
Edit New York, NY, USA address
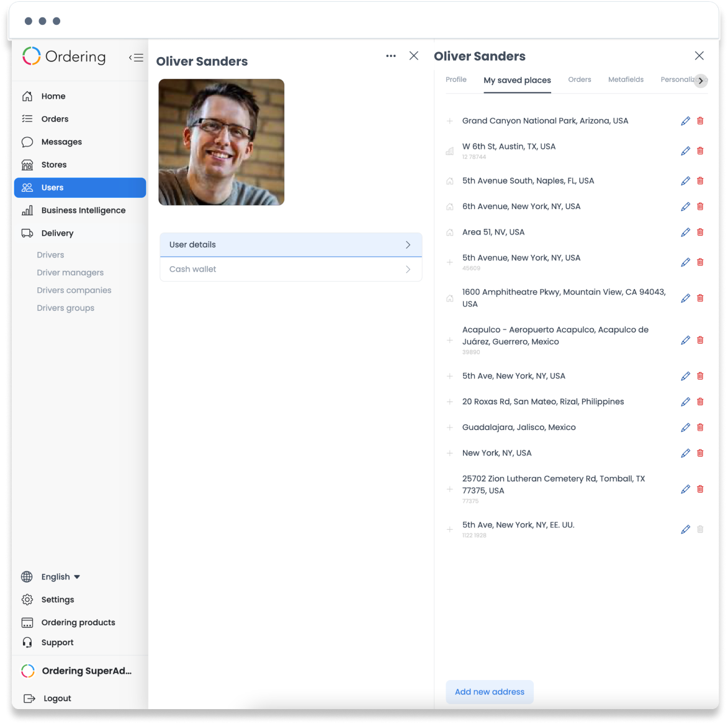click(685, 453)
